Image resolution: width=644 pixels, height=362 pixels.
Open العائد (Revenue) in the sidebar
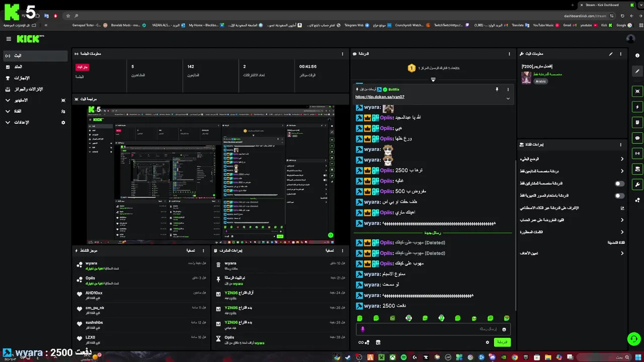point(35,67)
